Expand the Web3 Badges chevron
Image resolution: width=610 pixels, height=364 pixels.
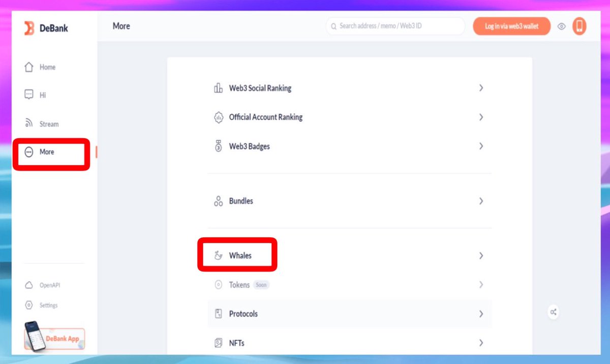click(481, 146)
